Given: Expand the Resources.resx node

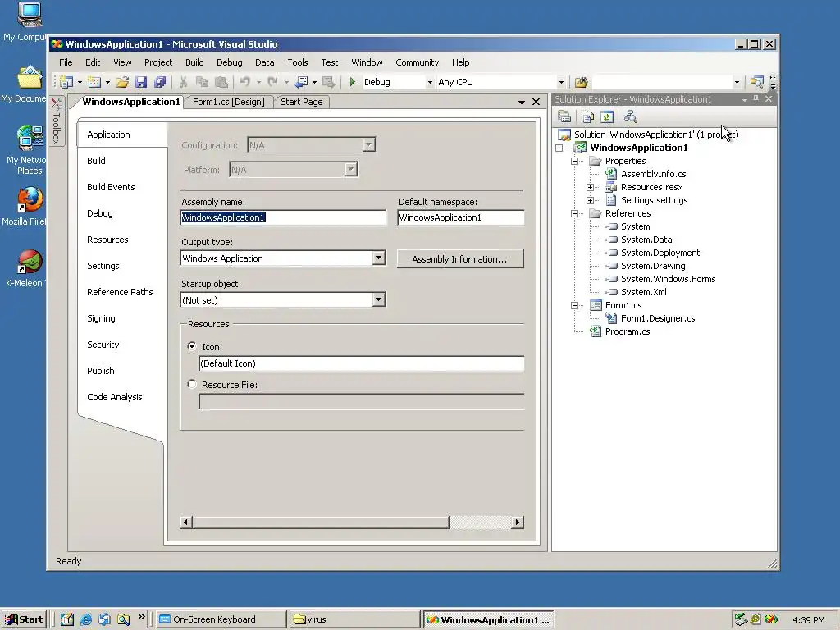Looking at the screenshot, I should pyautogui.click(x=591, y=187).
